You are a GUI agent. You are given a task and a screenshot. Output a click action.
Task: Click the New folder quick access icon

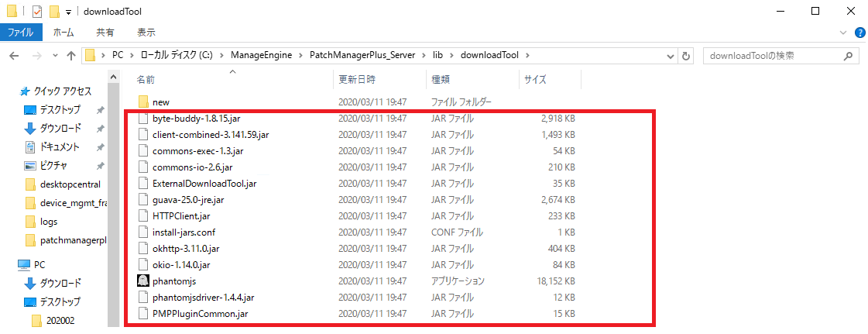click(x=54, y=12)
